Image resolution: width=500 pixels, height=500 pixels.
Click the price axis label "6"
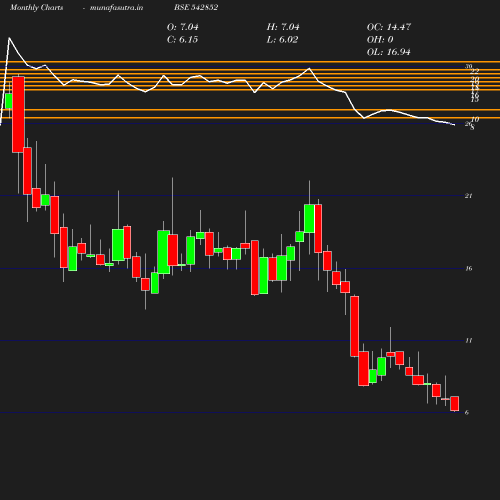pos(467,413)
